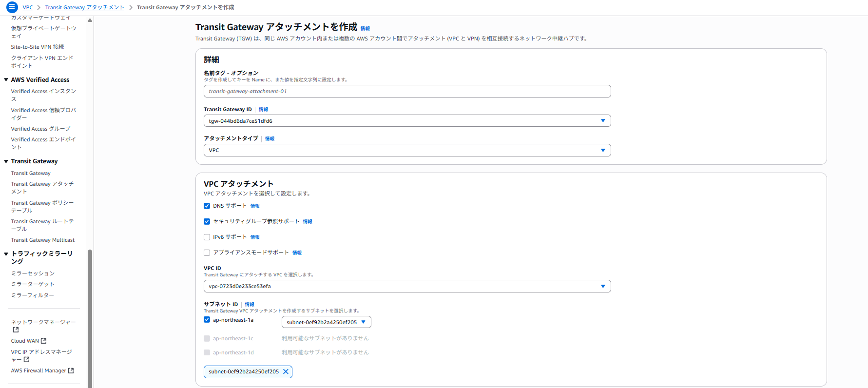868x388 pixels.
Task: Open ミラーフィルター in sidebar
Action: pyautogui.click(x=33, y=295)
